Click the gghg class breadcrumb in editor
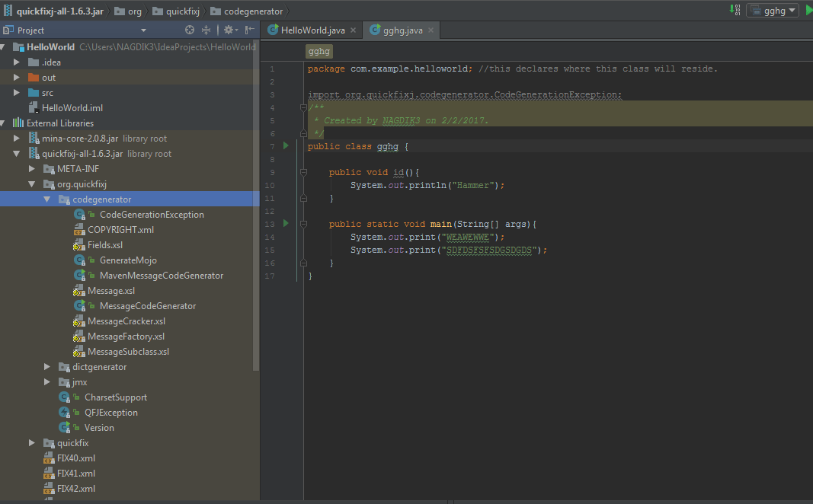Screen dimensions: 813x504 tap(318, 51)
